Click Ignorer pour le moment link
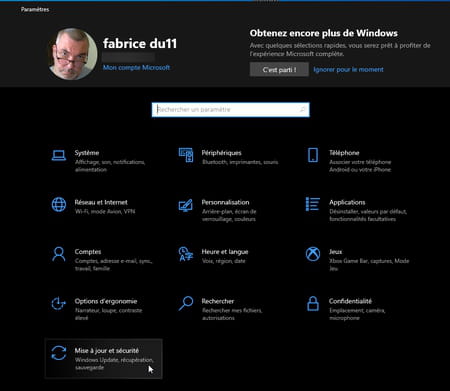The height and width of the screenshot is (391, 450). click(348, 69)
